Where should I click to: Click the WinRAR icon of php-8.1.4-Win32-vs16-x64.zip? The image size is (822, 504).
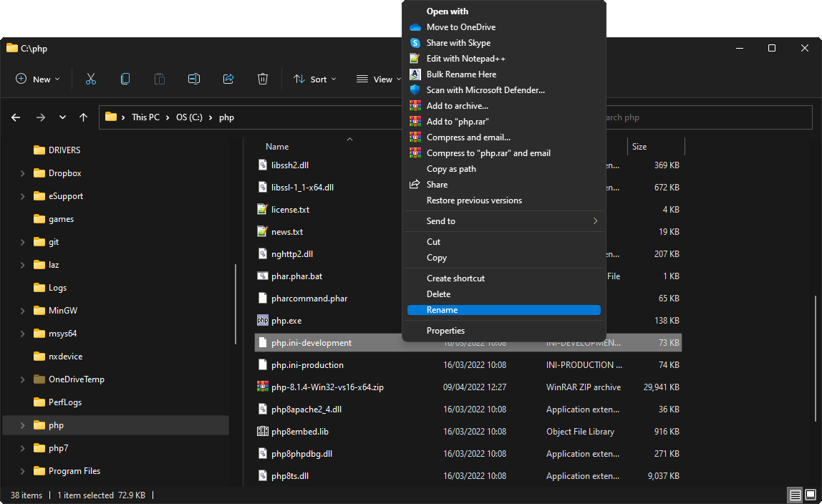[x=263, y=387]
